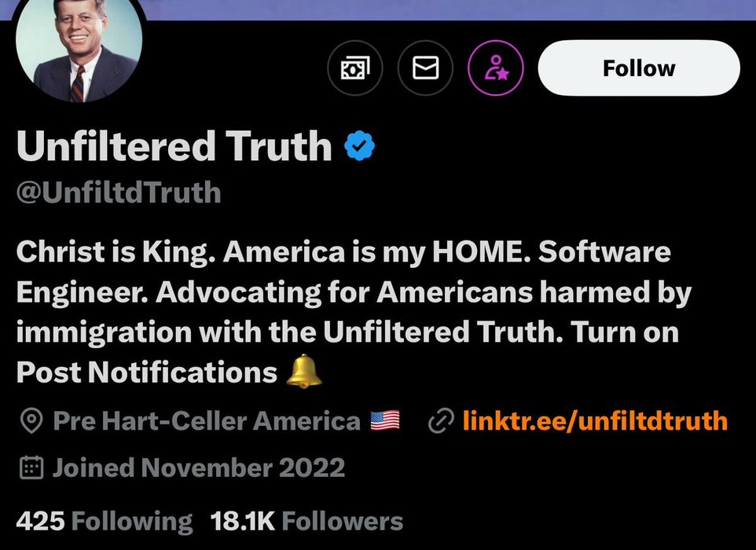Click the tip (money) icon
Screen dimensions: 756x550
pyautogui.click(x=354, y=69)
